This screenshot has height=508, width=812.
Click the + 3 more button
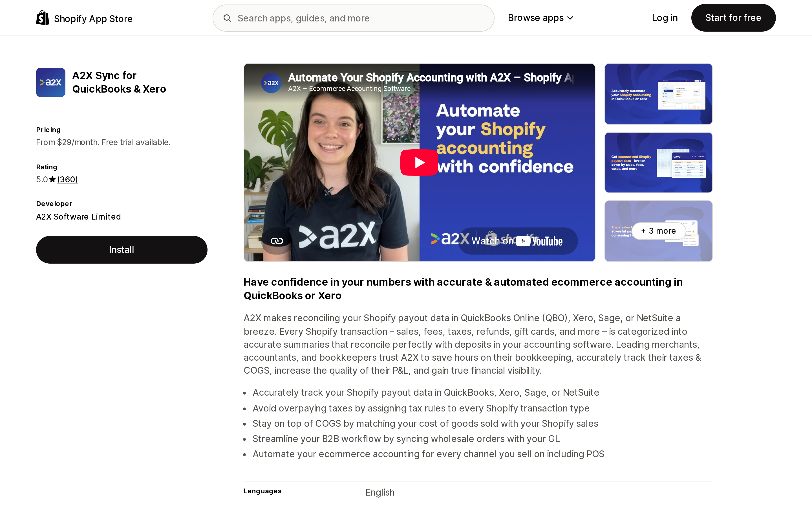tap(658, 231)
